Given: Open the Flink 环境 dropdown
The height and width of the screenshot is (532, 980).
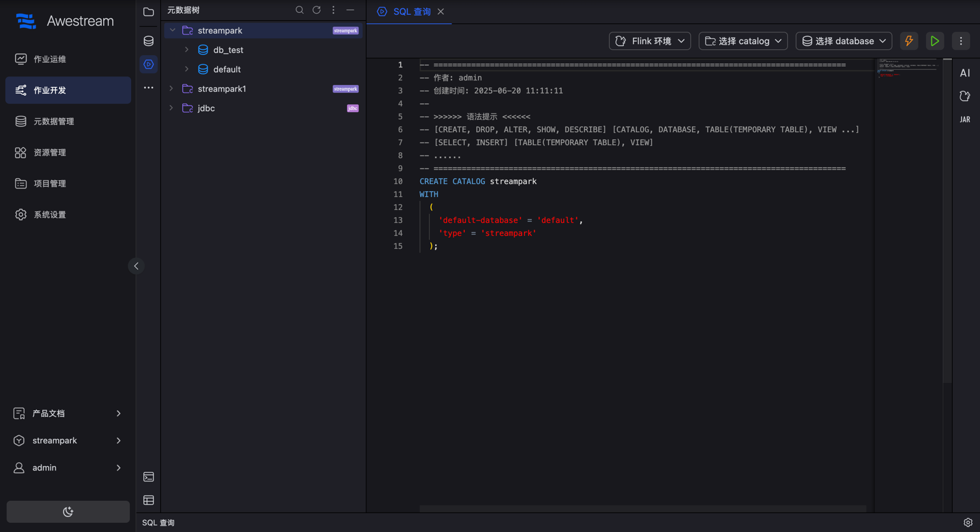Looking at the screenshot, I should (x=649, y=41).
